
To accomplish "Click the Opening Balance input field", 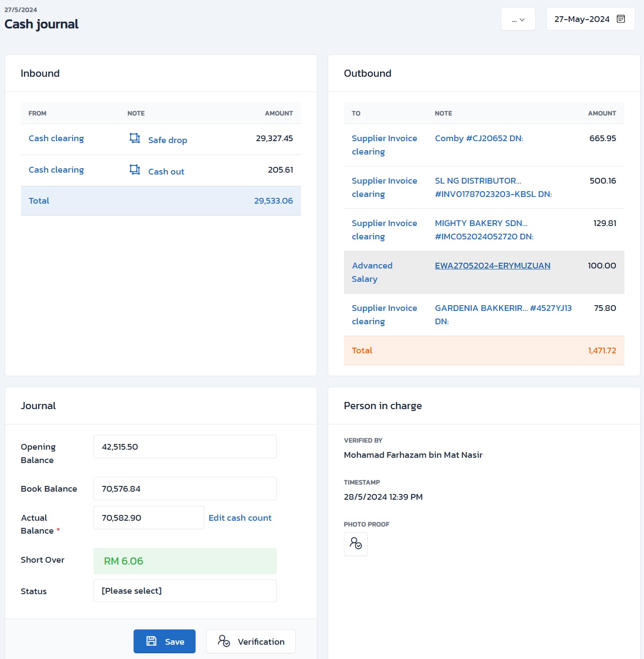I will click(x=185, y=447).
